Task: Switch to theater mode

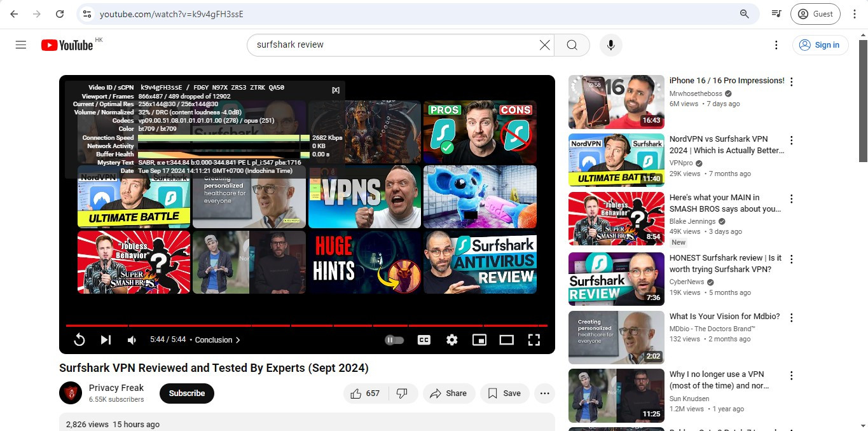Action: click(x=506, y=340)
